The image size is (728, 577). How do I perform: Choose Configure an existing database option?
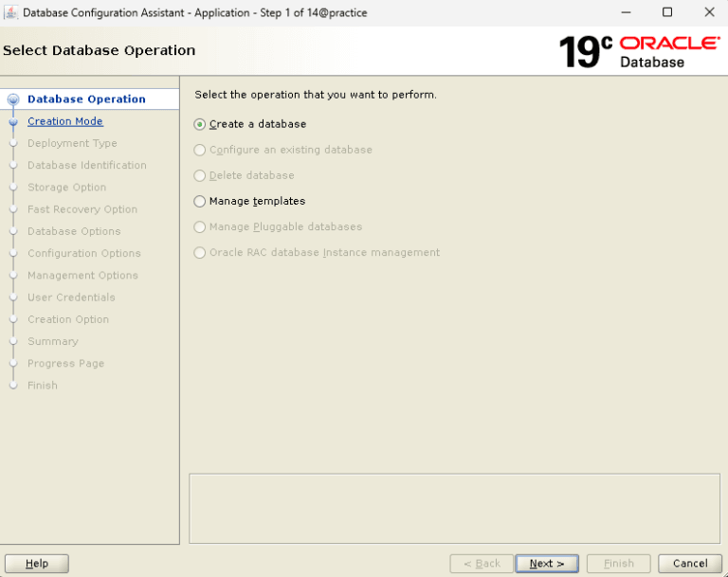click(200, 150)
